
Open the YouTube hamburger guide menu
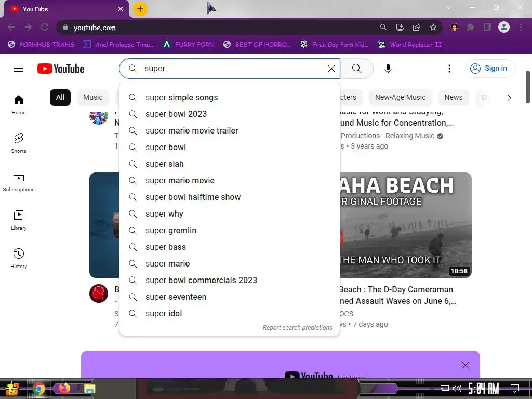point(19,69)
